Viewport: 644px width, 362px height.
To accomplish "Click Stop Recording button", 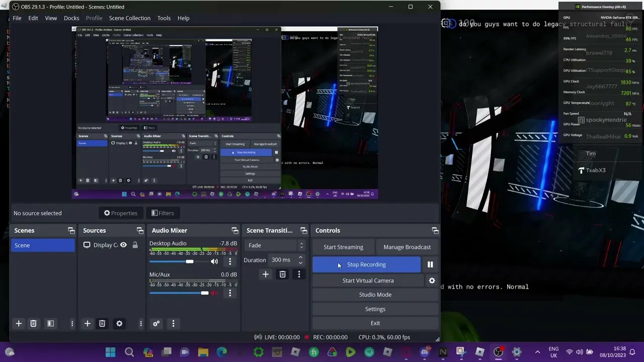I will [x=366, y=264].
